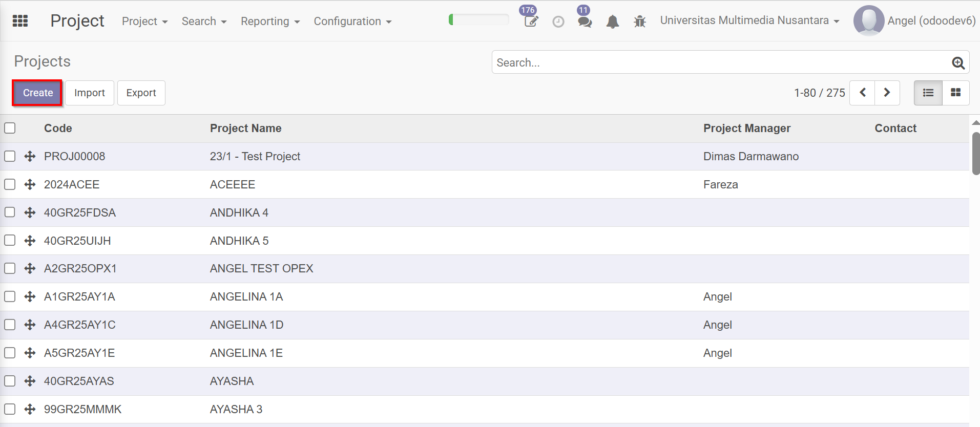Click the notification bell icon

612,22
